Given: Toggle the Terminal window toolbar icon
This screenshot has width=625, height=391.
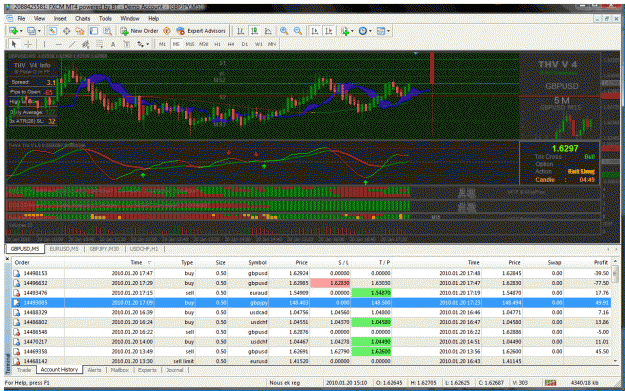Looking at the screenshot, I should pyautogui.click(x=94, y=31).
